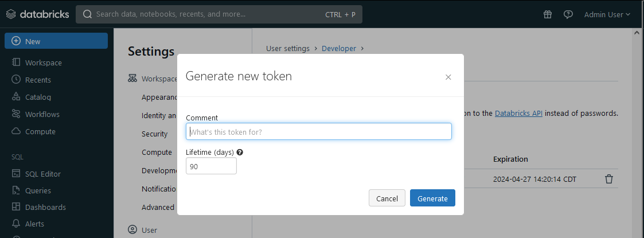This screenshot has width=644, height=238.
Task: Open Workspace from the sidebar
Action: 43,63
